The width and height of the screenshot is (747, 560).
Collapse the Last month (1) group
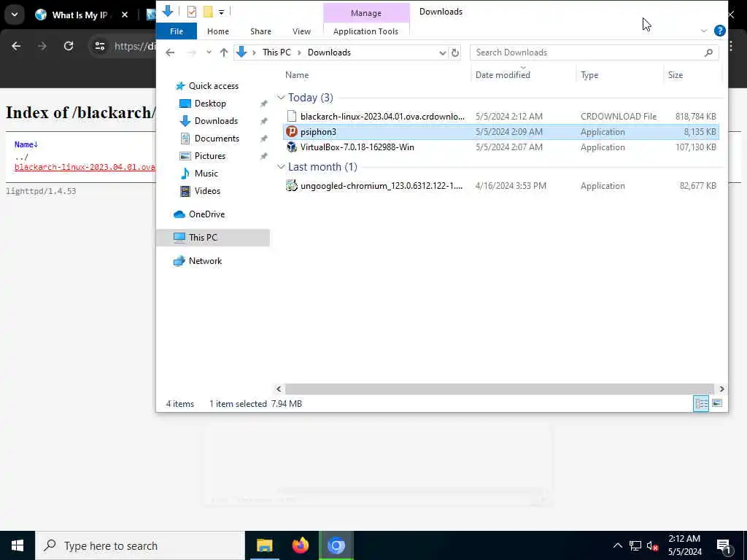[x=281, y=167]
